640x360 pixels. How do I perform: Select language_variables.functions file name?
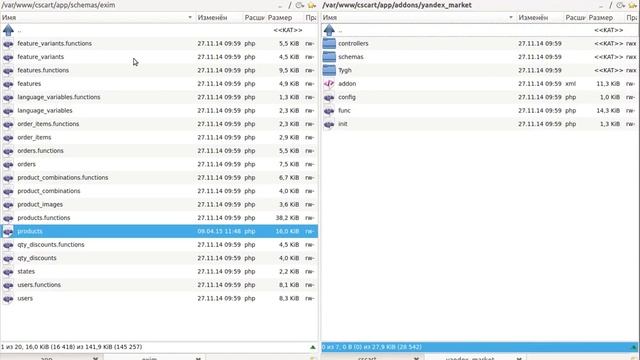tap(59, 97)
